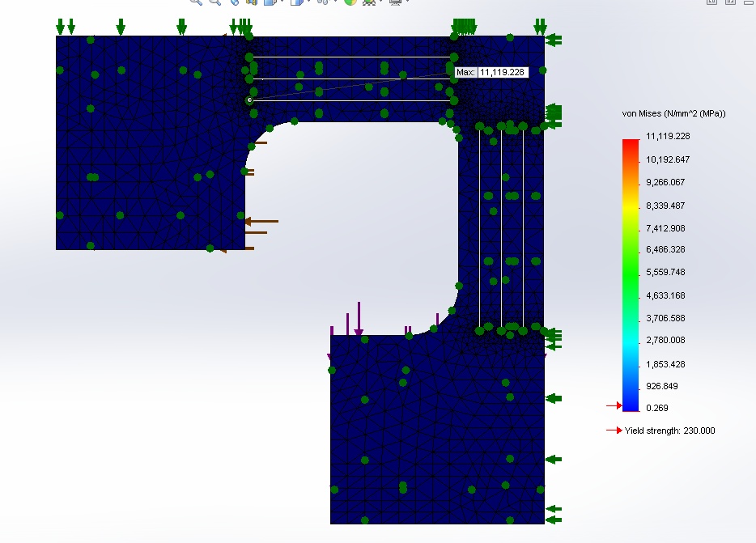Click legend value 926.849
This screenshot has height=543, width=756.
coord(662,386)
